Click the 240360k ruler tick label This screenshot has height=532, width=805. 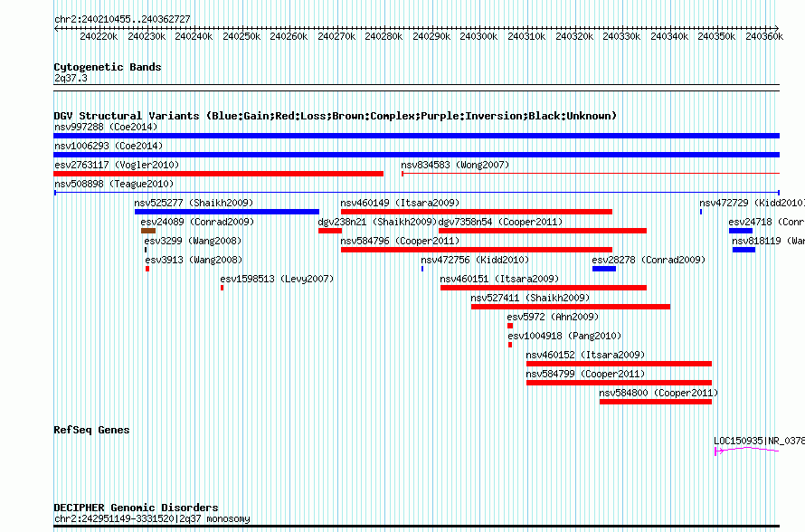[764, 36]
